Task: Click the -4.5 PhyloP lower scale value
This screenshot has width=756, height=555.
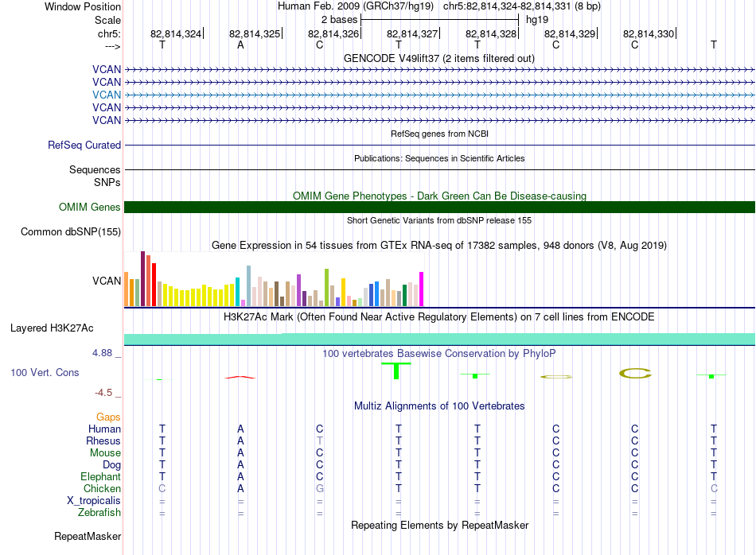Action: pos(103,393)
